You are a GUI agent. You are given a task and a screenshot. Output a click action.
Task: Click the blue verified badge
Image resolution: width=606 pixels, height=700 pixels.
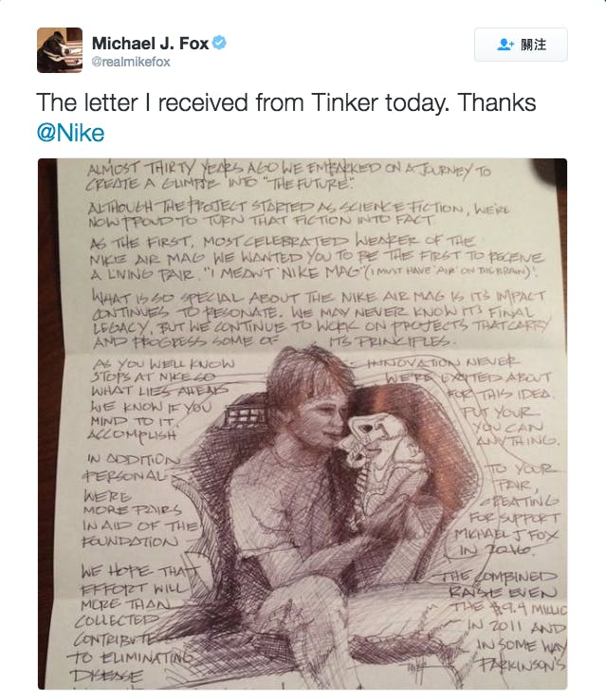pyautogui.click(x=219, y=43)
